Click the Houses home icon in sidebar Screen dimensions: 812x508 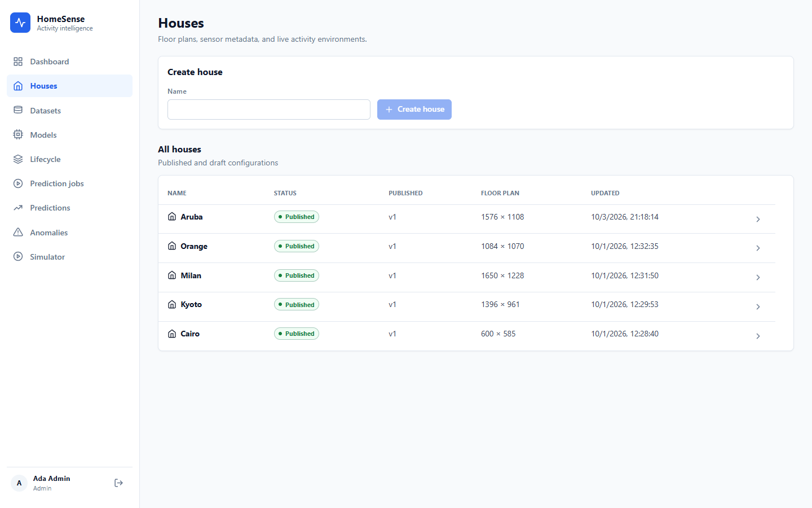[18, 86]
